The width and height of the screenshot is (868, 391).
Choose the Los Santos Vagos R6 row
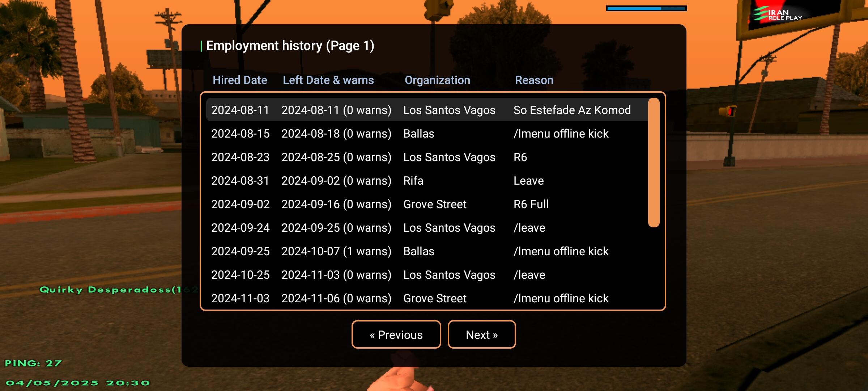click(427, 157)
